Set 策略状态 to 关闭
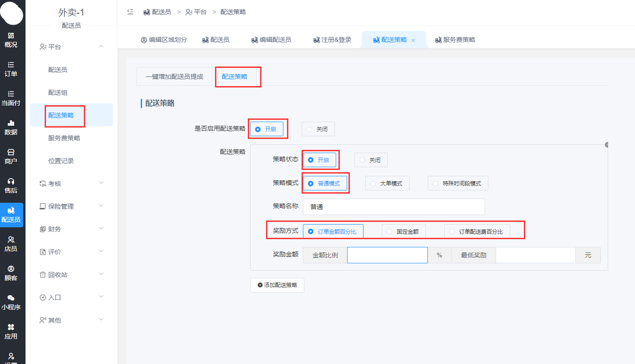This screenshot has width=635, height=364. (371, 160)
